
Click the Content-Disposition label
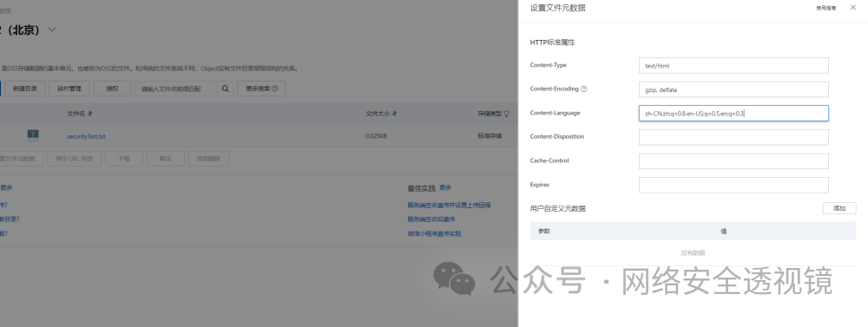pyautogui.click(x=557, y=137)
